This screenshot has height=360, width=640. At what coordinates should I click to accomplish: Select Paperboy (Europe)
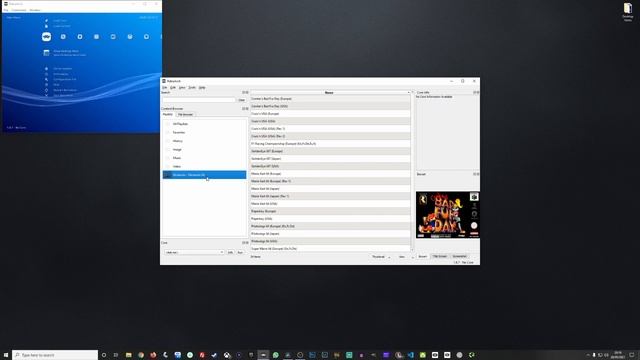click(x=330, y=211)
